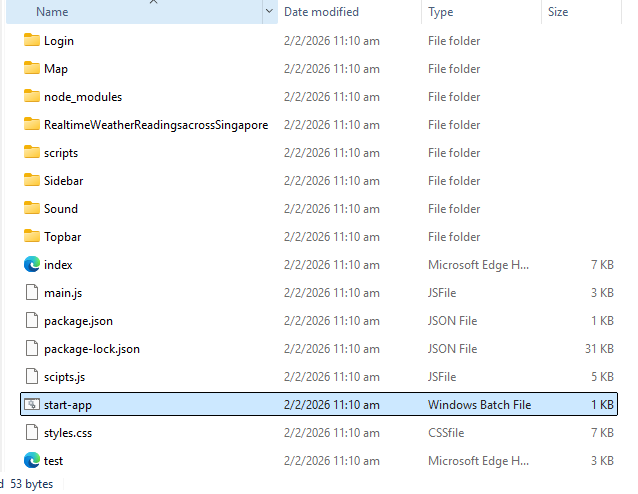Screen dimensions: 638x494
Task: Click the Login folder icon
Action: point(32,40)
